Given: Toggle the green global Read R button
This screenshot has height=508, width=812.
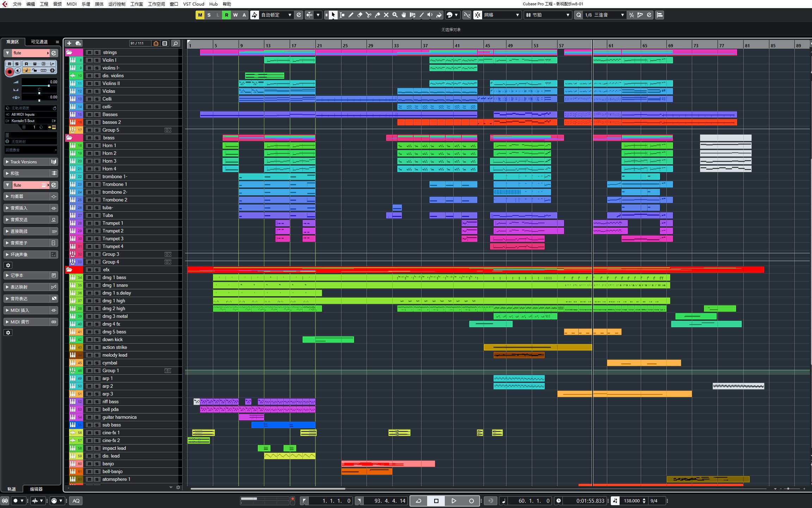Looking at the screenshot, I should 227,15.
